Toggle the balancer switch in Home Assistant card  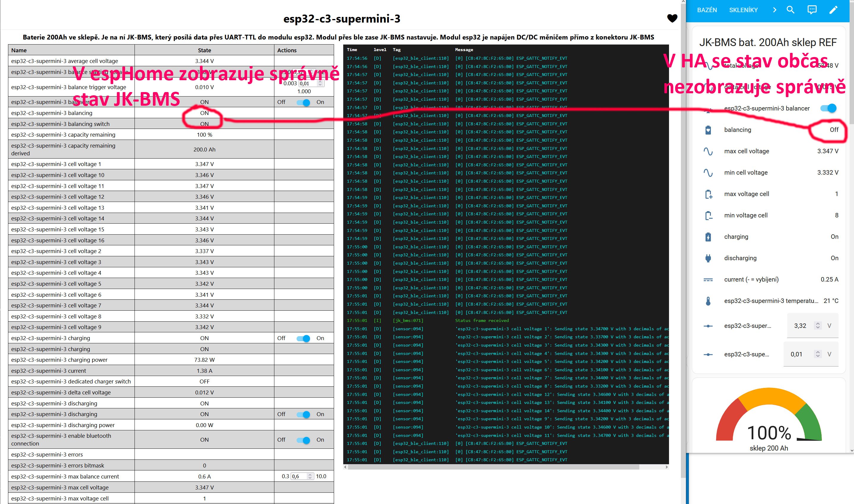828,108
